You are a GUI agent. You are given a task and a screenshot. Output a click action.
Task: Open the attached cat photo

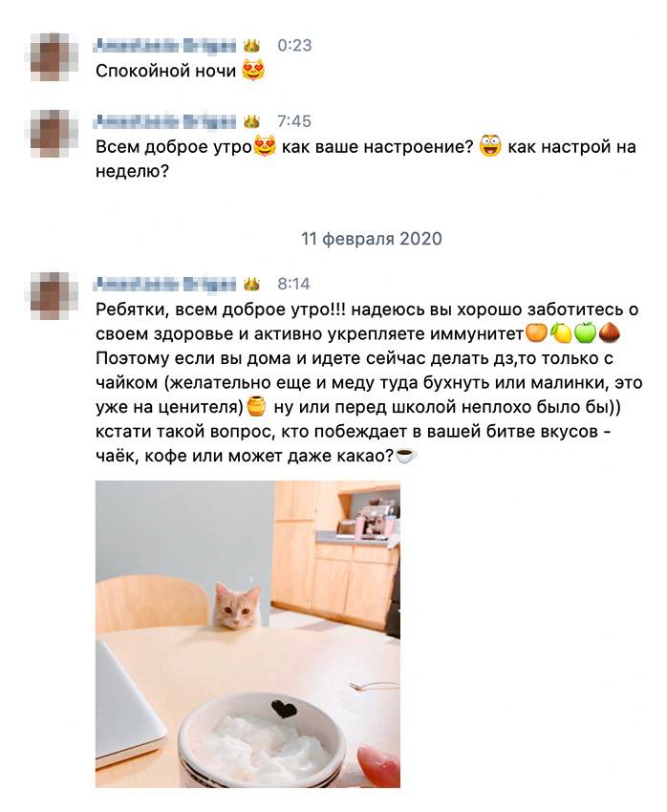click(x=247, y=634)
